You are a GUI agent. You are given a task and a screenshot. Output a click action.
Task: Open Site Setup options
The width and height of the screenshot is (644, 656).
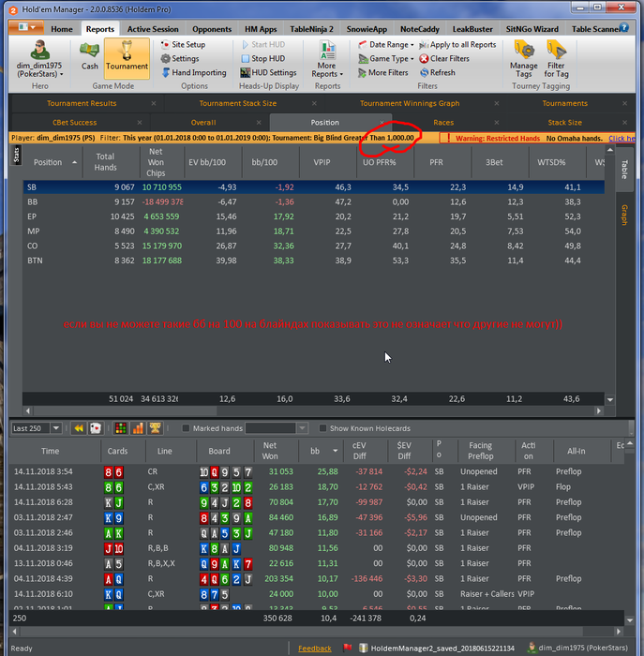pos(184,44)
